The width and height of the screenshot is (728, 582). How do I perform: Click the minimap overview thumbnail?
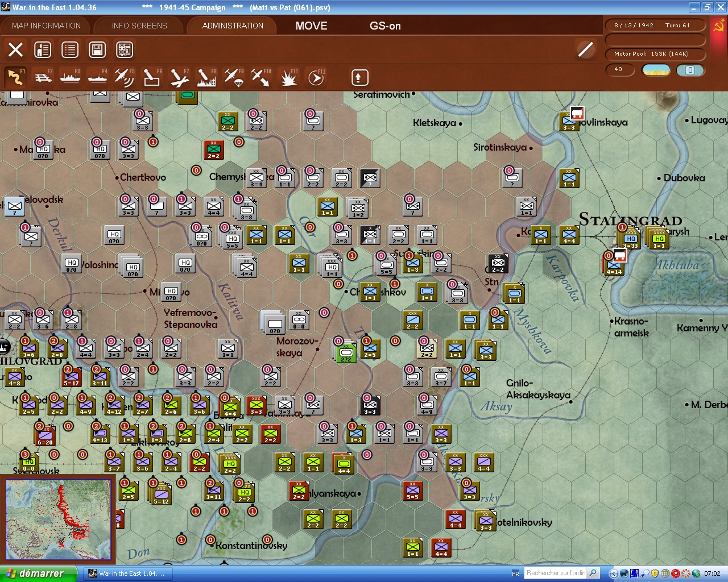coord(59,520)
